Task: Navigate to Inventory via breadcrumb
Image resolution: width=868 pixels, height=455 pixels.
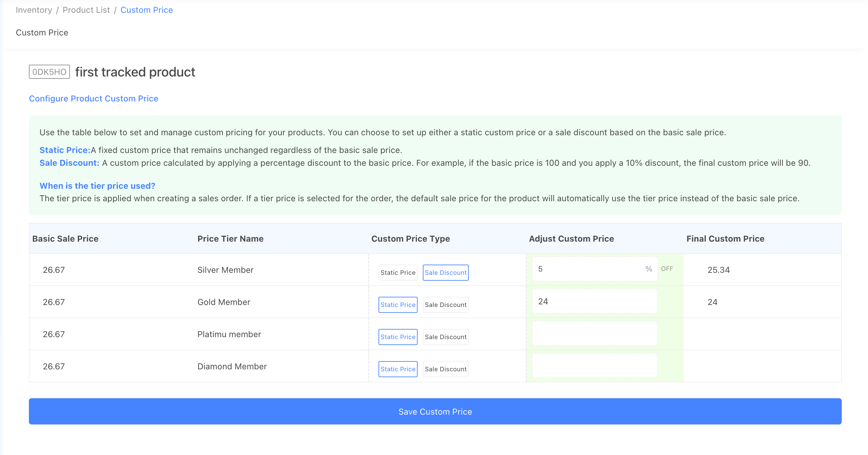Action: (x=34, y=10)
